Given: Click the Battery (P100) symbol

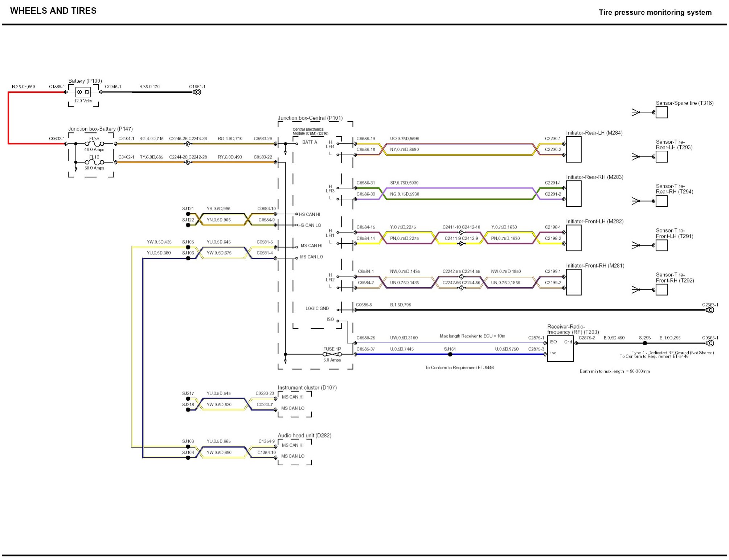Looking at the screenshot, I should click(x=83, y=92).
